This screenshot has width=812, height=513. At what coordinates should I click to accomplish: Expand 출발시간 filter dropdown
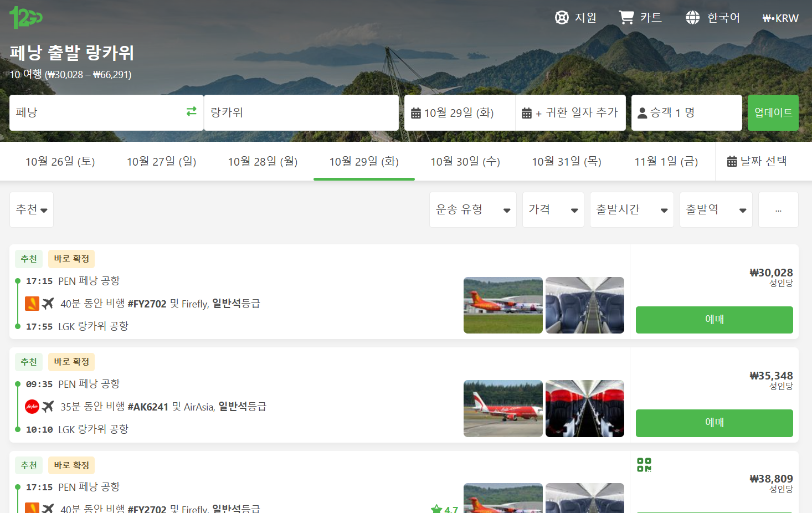631,209
